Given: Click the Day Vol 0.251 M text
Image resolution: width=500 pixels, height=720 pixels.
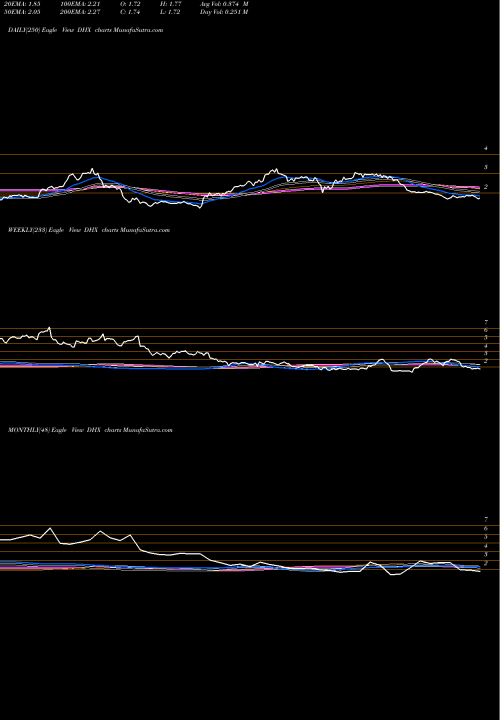Looking at the screenshot, I should click(224, 12).
